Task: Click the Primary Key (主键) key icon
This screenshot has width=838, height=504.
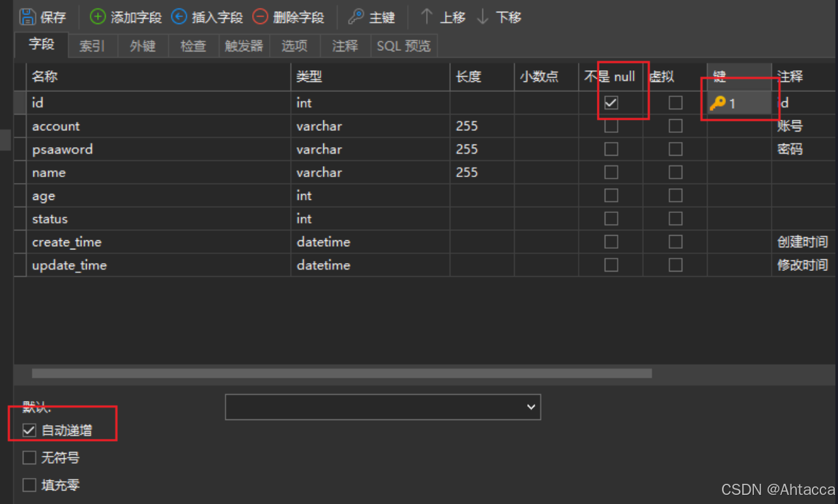Action: (356, 16)
